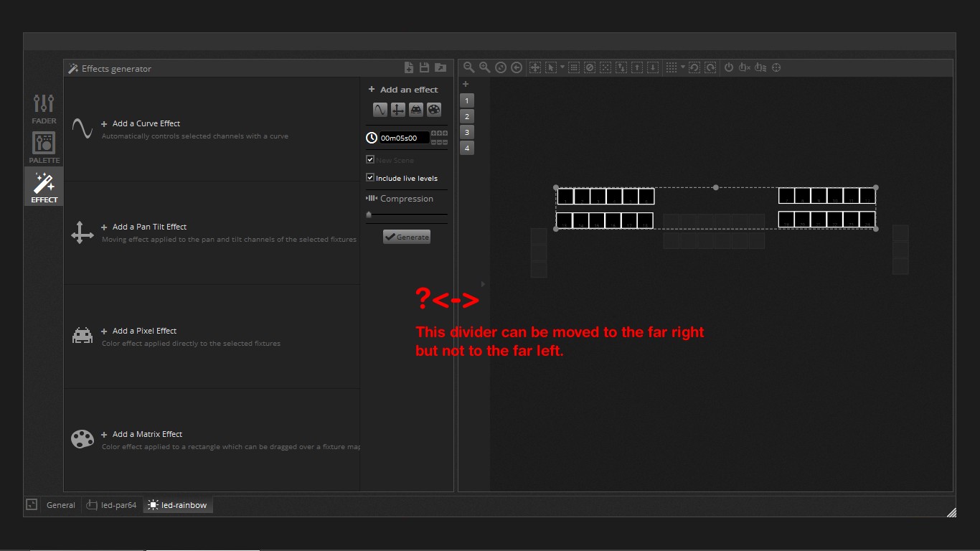This screenshot has height=551, width=980.
Task: Select fixture group 2 button
Action: (x=467, y=116)
